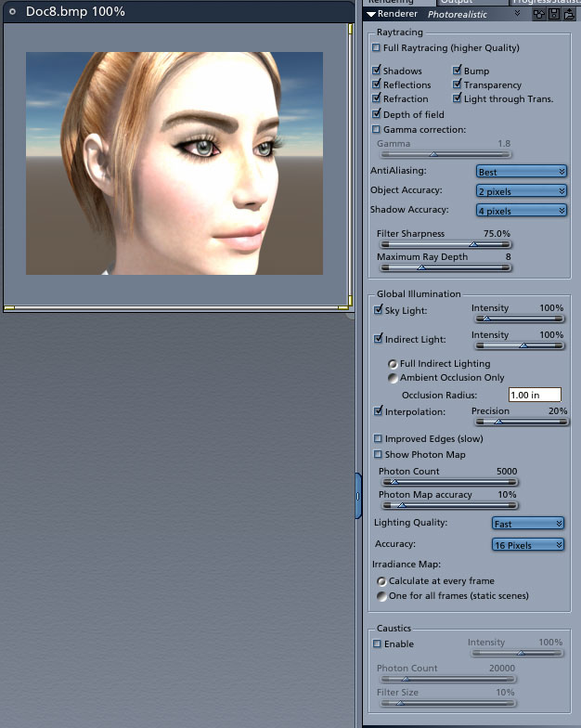Open the Shadow Accuracy dropdown
Image resolution: width=581 pixels, height=728 pixels.
[x=522, y=211]
